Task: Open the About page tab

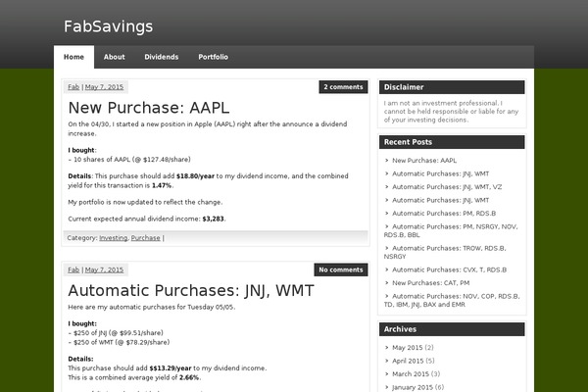Action: click(114, 57)
